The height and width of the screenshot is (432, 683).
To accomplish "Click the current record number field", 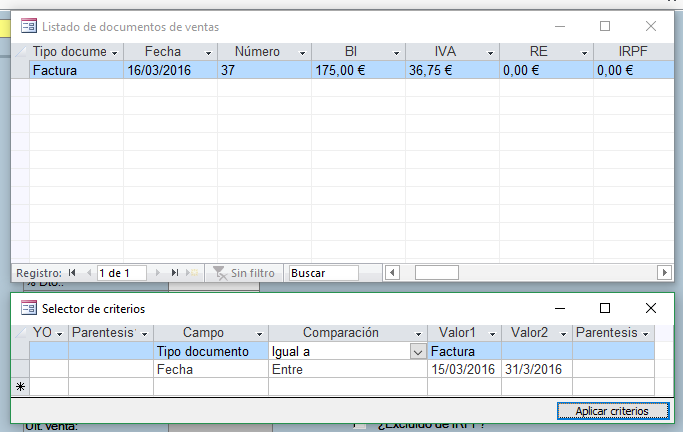I will click(121, 272).
